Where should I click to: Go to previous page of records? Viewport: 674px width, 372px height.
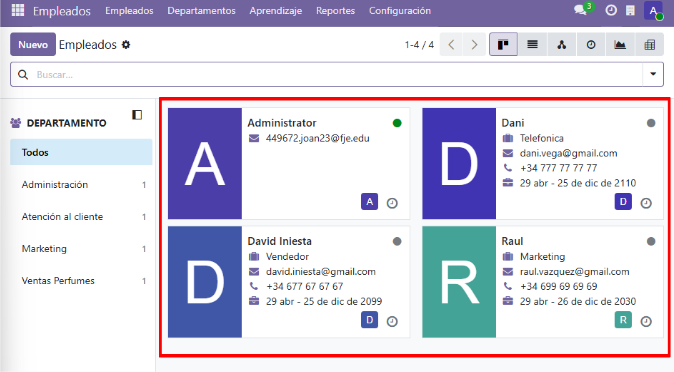(451, 44)
